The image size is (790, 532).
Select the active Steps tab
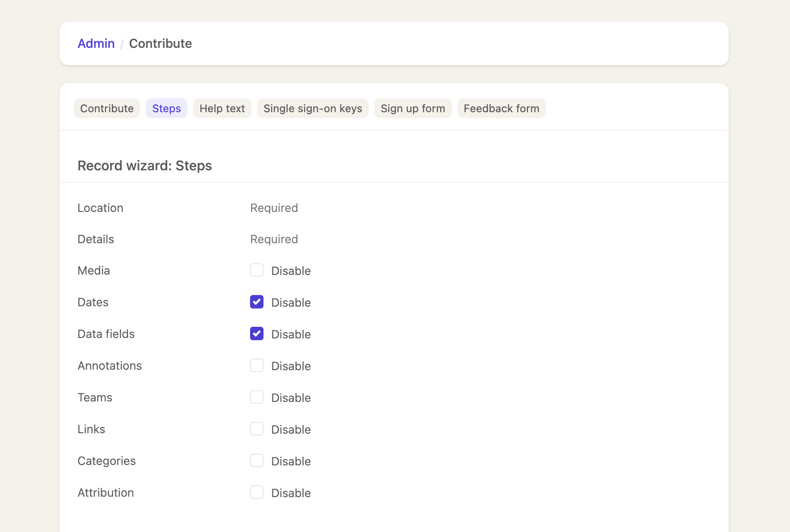pos(166,109)
